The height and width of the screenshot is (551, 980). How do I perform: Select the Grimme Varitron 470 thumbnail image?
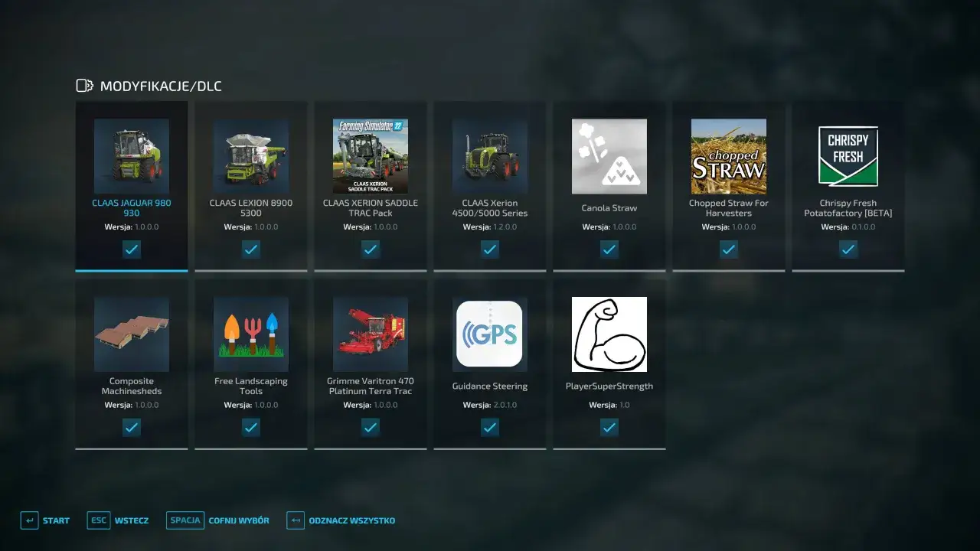(371, 334)
